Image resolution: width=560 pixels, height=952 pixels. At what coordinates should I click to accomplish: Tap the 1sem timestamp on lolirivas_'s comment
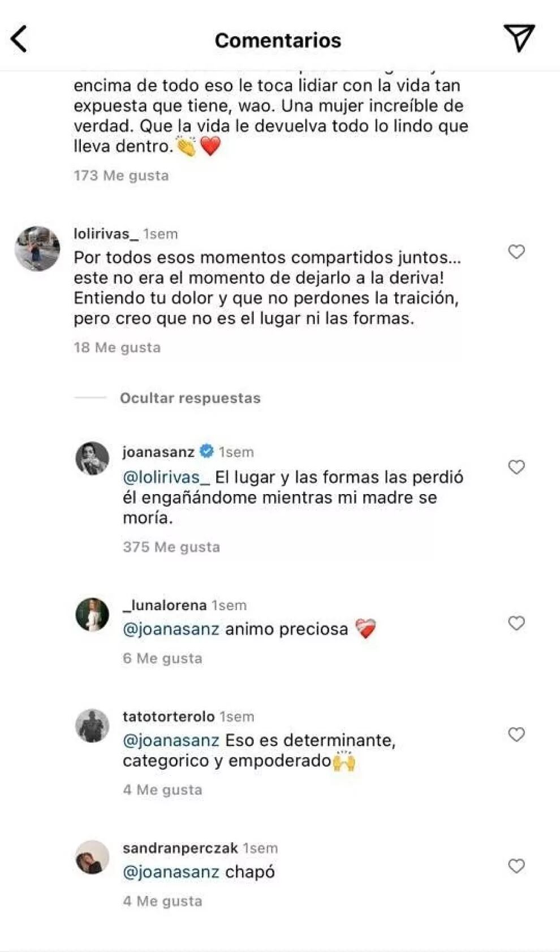coord(160,233)
